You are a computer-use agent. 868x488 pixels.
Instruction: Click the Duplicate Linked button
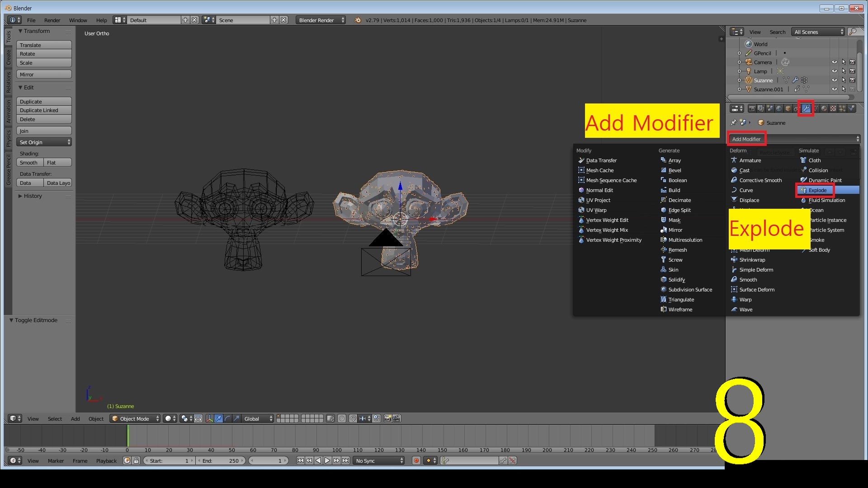click(x=44, y=110)
